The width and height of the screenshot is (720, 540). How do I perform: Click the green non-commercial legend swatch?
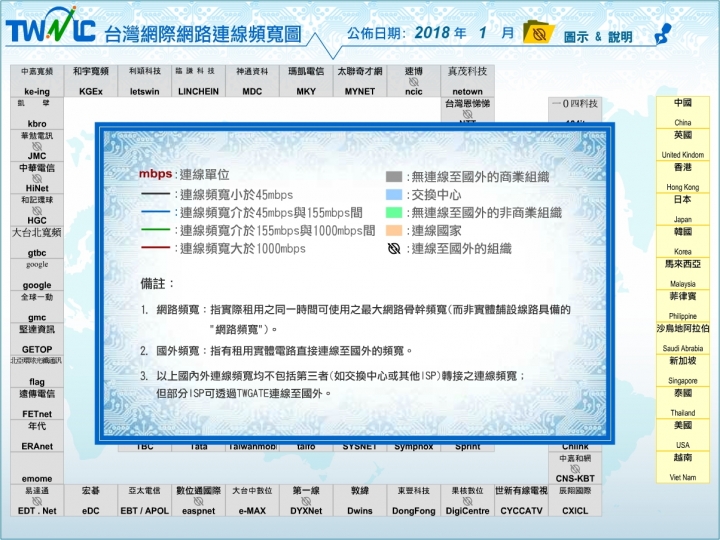394,213
